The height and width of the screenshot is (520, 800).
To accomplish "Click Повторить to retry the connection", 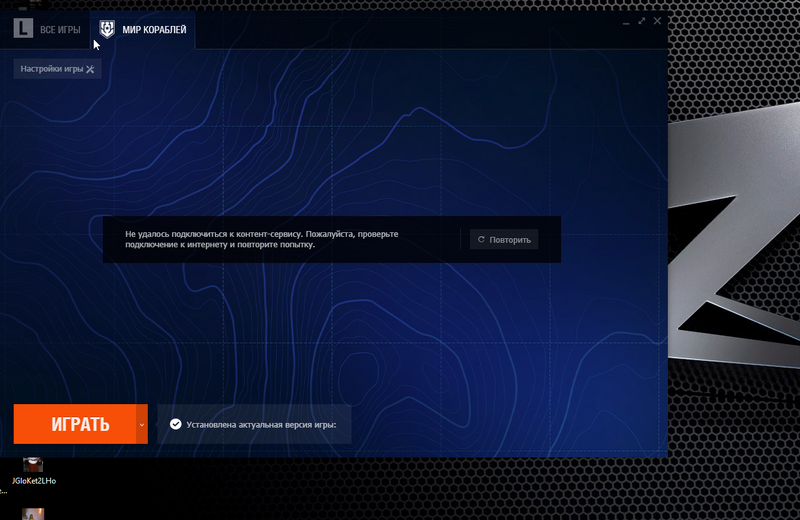I will click(x=504, y=239).
